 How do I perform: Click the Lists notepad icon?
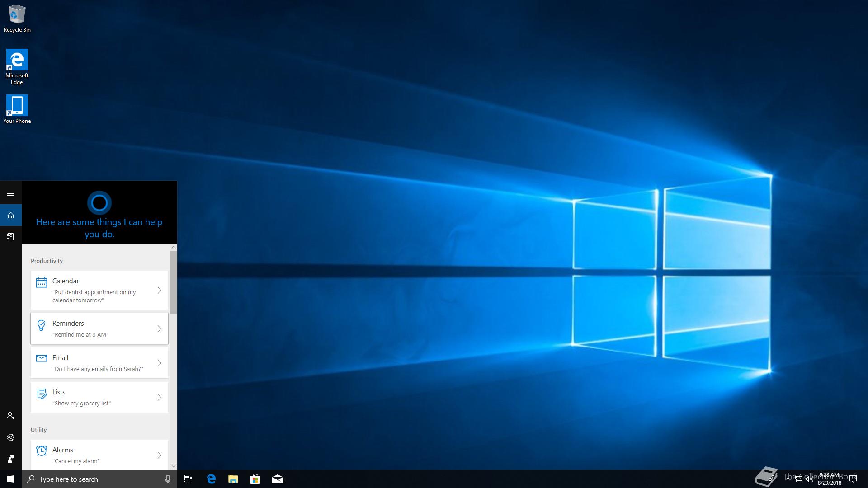coord(42,394)
